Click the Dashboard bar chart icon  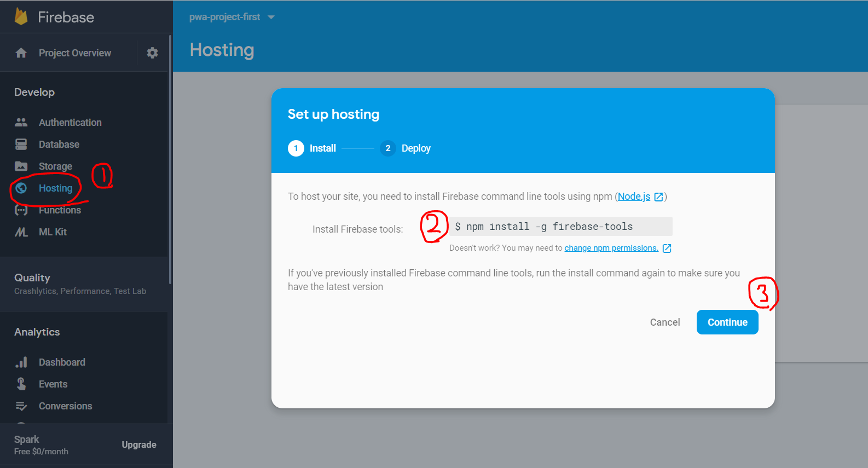[21, 362]
